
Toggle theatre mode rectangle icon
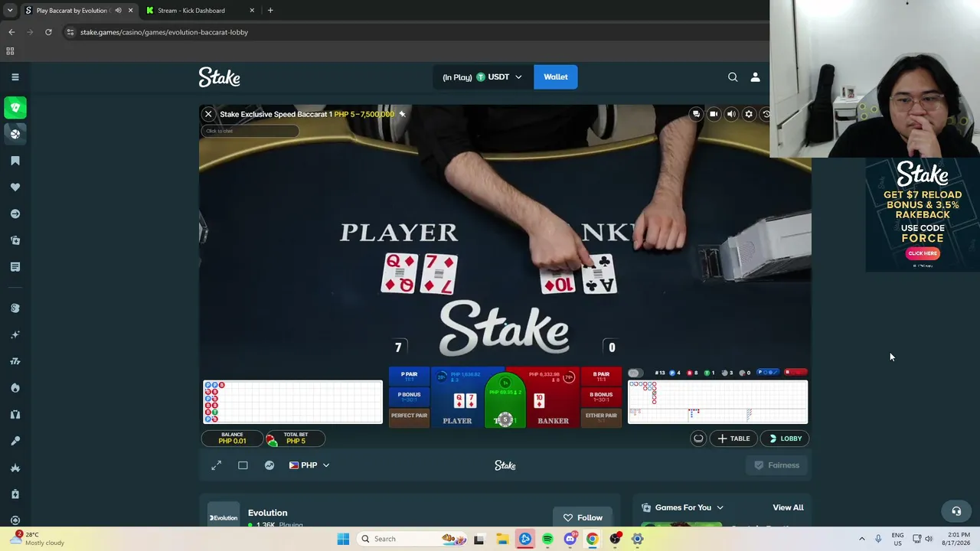tap(243, 465)
